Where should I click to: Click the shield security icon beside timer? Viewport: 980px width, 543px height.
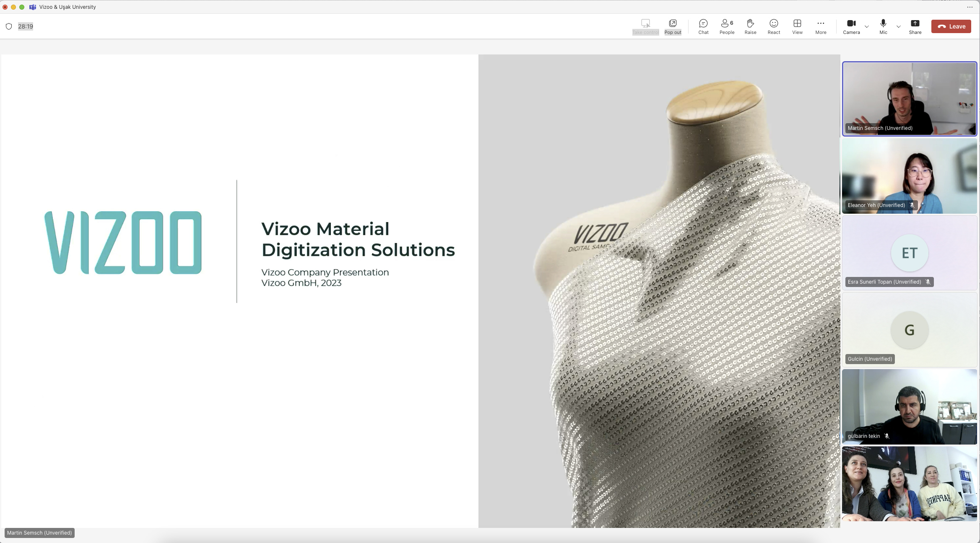9,26
